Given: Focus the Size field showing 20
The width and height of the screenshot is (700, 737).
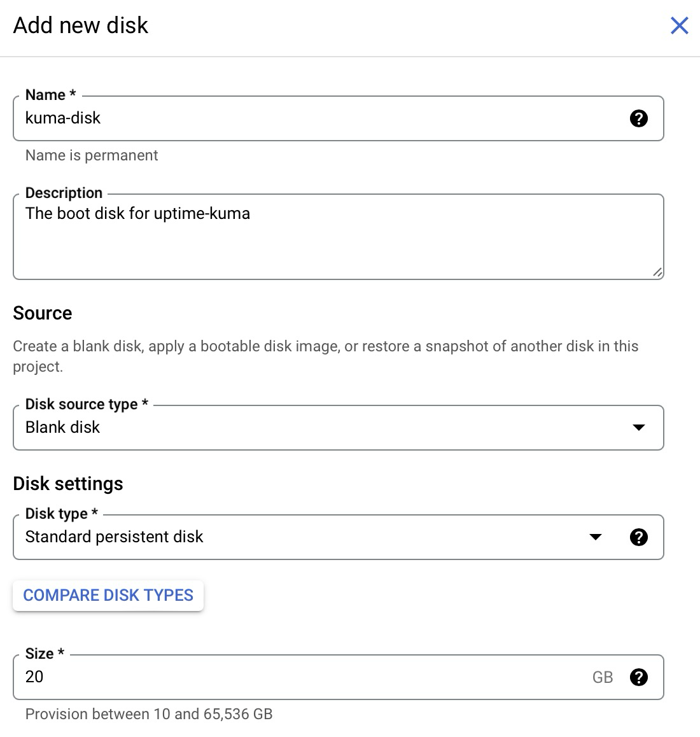Looking at the screenshot, I should pyautogui.click(x=255, y=677).
